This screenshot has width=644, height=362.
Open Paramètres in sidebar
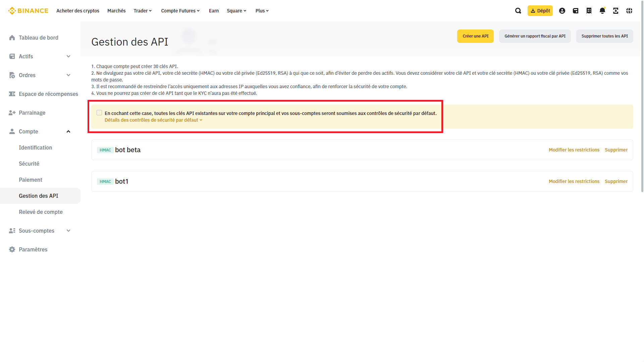click(33, 249)
